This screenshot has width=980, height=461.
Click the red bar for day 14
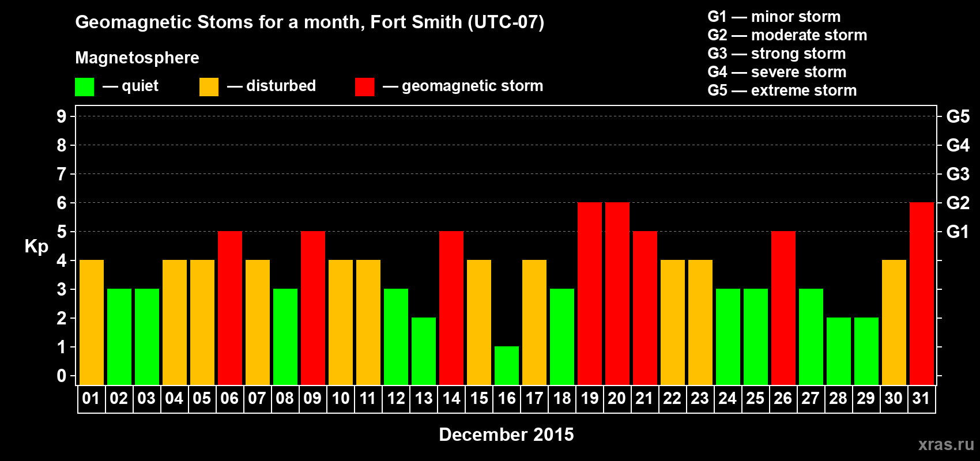pyautogui.click(x=451, y=308)
